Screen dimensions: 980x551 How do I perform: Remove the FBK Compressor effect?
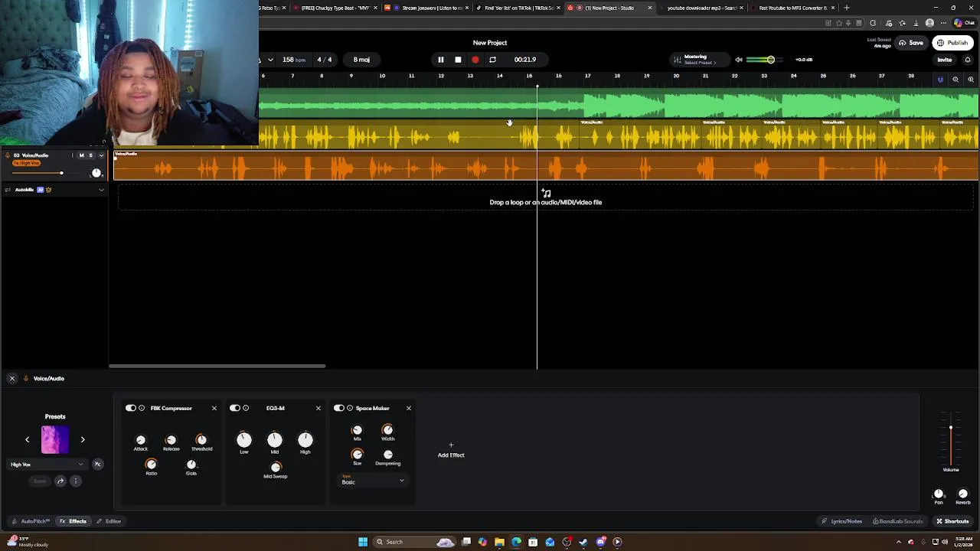pos(214,408)
